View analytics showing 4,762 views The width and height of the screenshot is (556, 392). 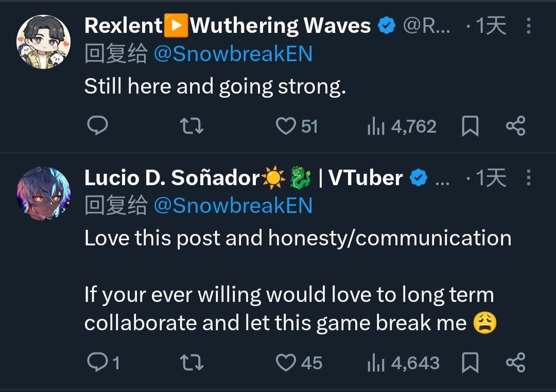[402, 126]
